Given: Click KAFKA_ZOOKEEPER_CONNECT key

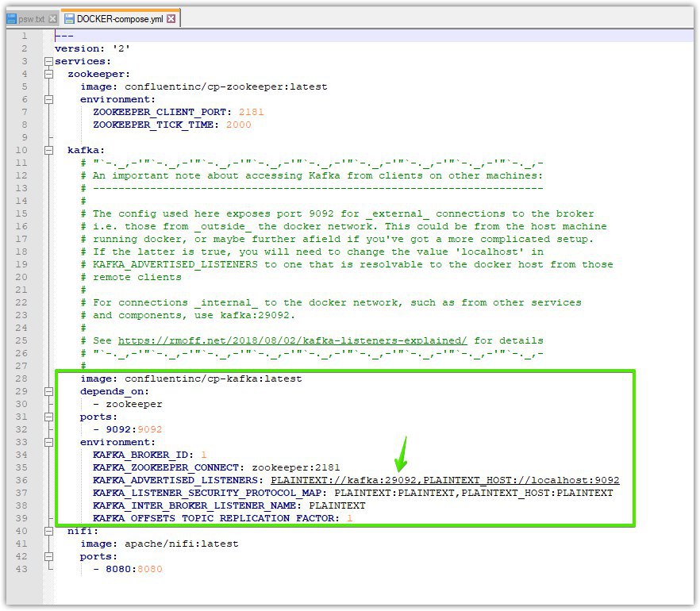Looking at the screenshot, I should point(169,467).
